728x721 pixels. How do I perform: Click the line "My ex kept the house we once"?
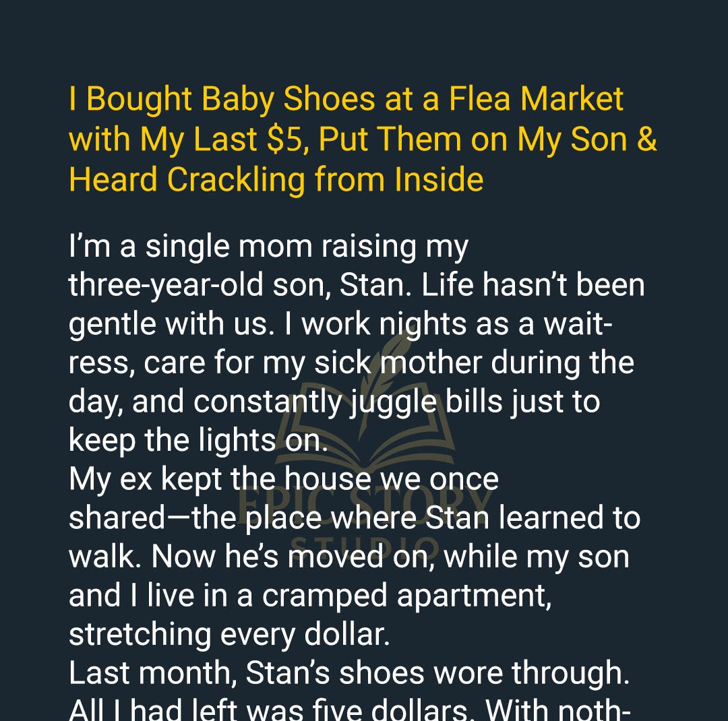click(x=283, y=479)
